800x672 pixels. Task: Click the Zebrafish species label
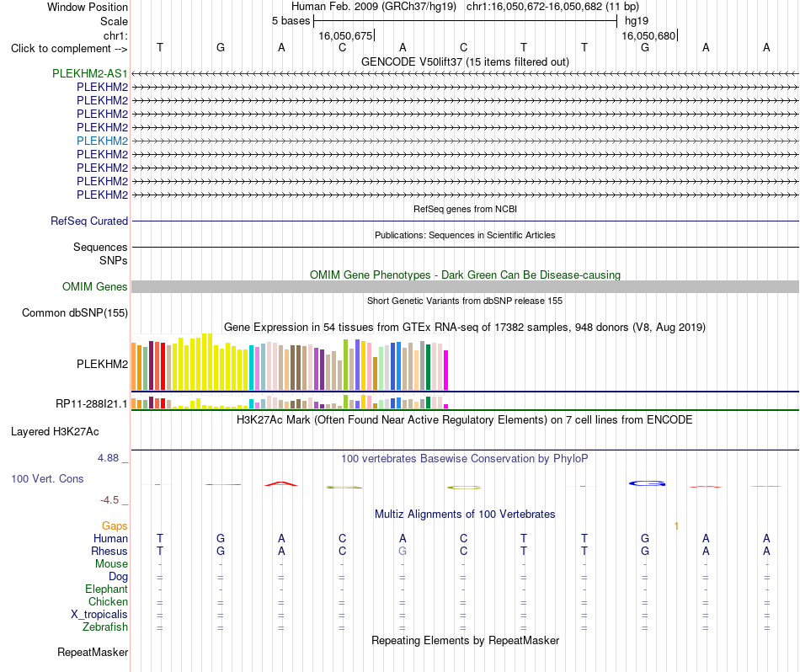[x=105, y=627]
